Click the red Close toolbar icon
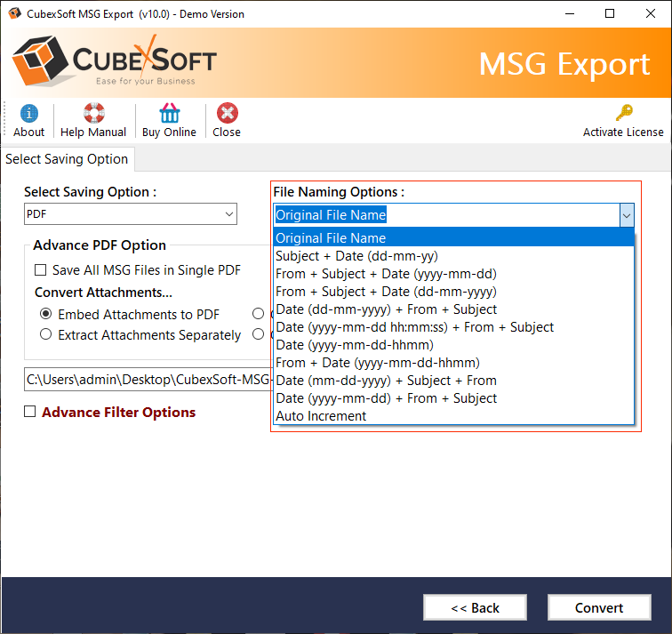 tap(228, 113)
